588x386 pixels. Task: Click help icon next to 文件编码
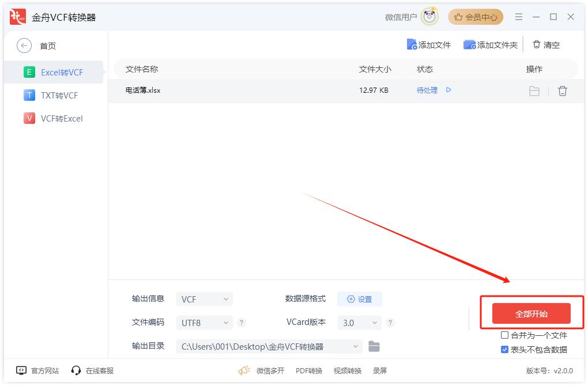point(242,323)
